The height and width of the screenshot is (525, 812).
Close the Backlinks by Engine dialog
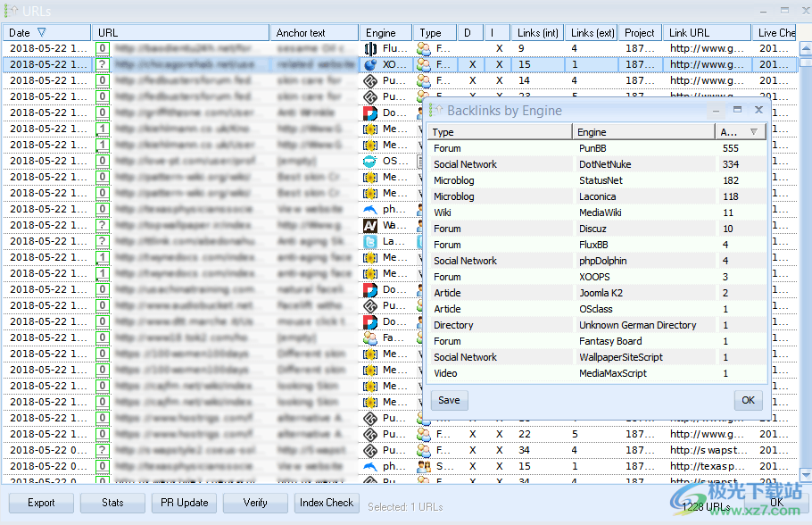pos(758,109)
